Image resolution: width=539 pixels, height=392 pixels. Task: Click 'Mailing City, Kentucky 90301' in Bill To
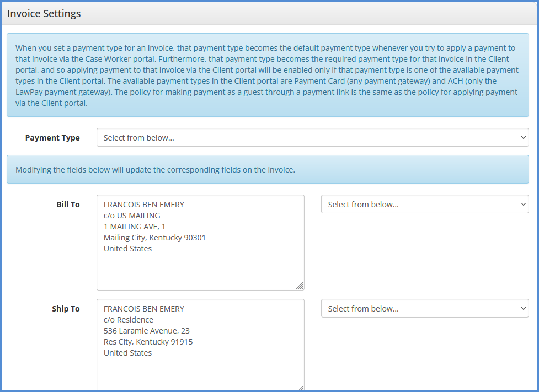pyautogui.click(x=154, y=238)
